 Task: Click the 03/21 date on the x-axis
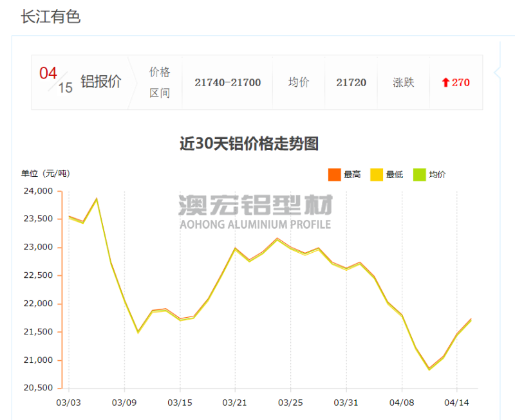(235, 403)
